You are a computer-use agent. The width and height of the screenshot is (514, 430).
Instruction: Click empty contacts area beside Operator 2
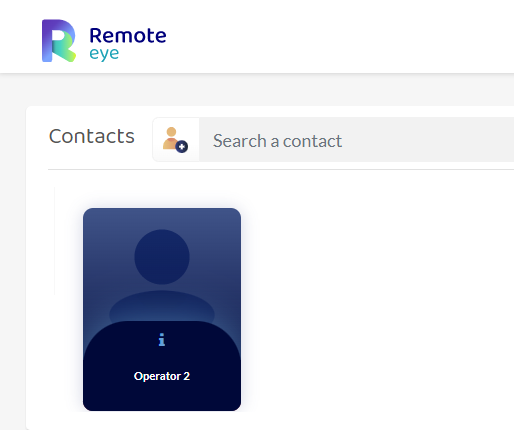(x=377, y=300)
